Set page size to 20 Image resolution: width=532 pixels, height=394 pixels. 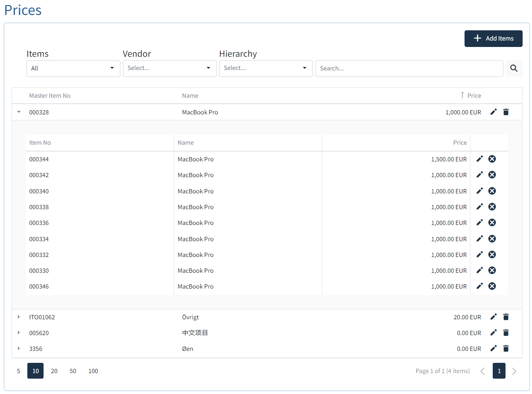54,371
